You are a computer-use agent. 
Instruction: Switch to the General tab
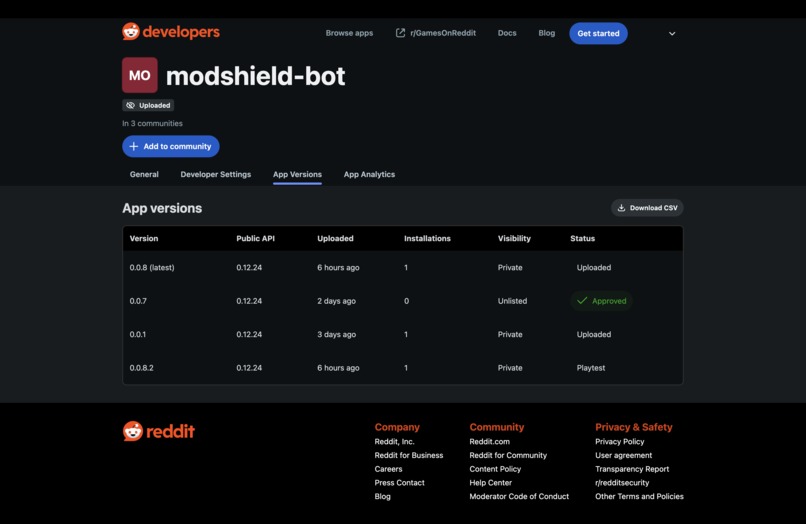[x=144, y=174]
